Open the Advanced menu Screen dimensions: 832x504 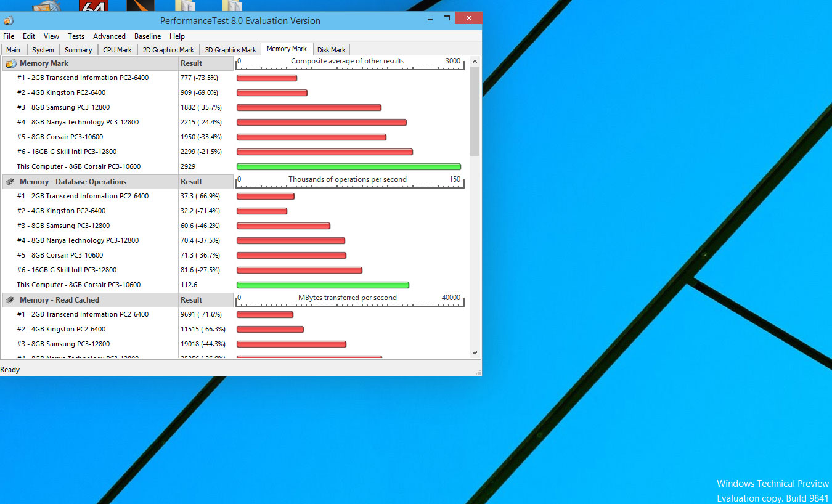click(x=109, y=36)
